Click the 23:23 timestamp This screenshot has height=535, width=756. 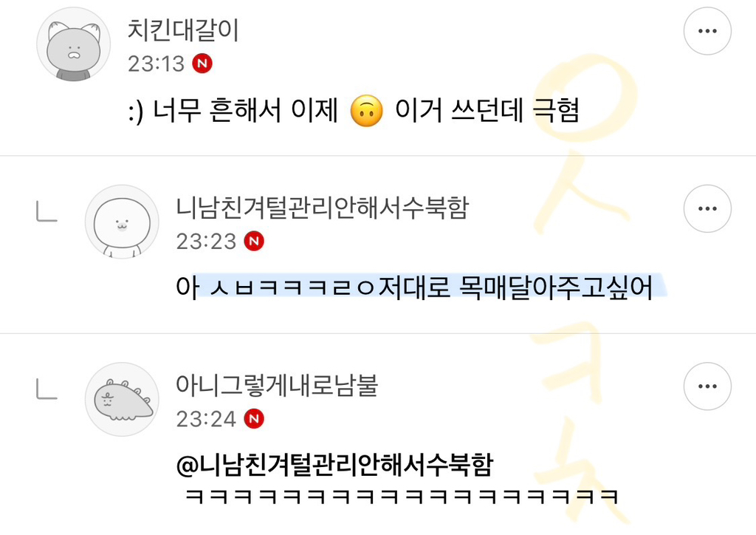207,241
